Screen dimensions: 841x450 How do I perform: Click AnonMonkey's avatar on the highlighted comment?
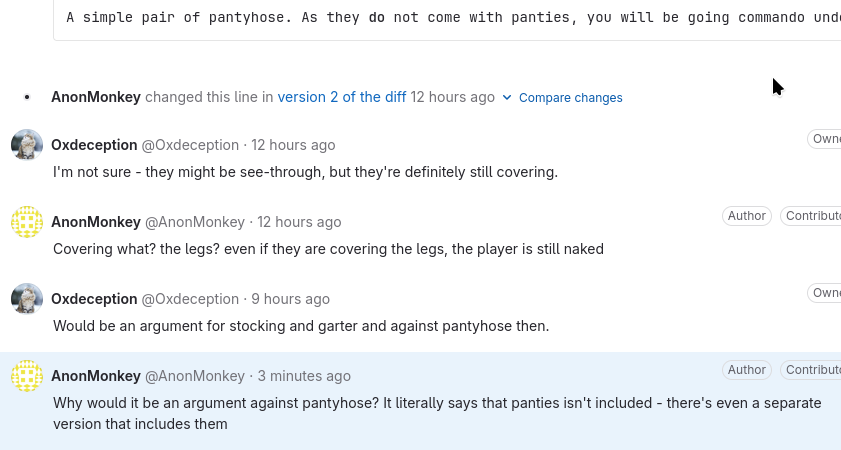[x=27, y=376]
